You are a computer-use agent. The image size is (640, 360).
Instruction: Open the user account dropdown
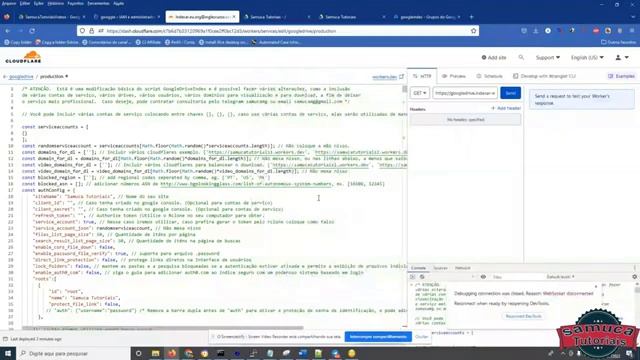click(622, 58)
